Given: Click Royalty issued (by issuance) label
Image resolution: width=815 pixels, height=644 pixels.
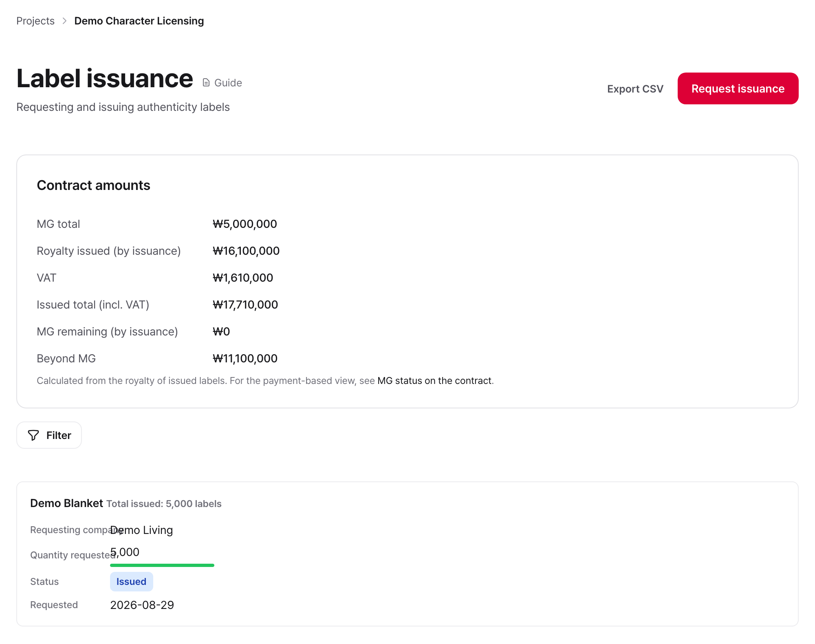Looking at the screenshot, I should coord(109,251).
